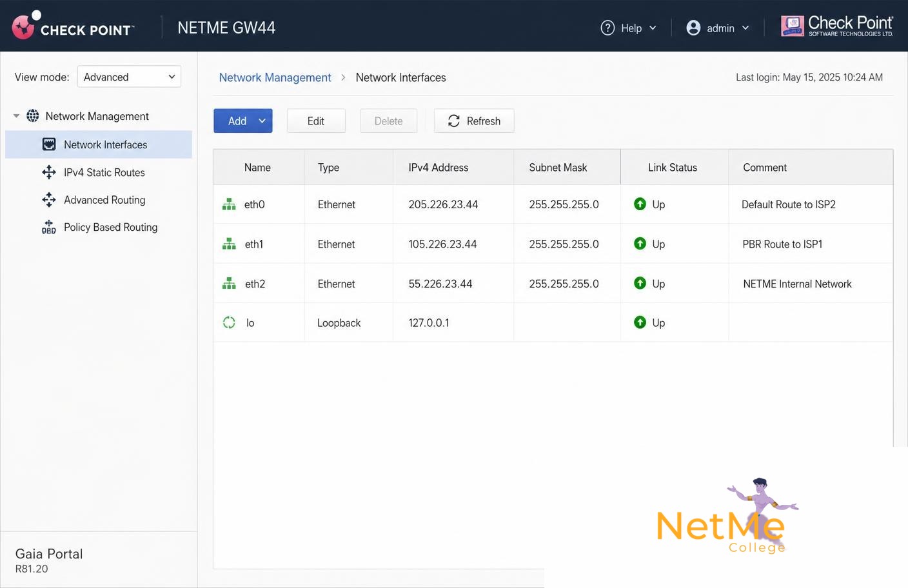Screen dimensions: 908x588
Task: Select eth0 IP address 205.226.23.44
Action: tap(443, 204)
